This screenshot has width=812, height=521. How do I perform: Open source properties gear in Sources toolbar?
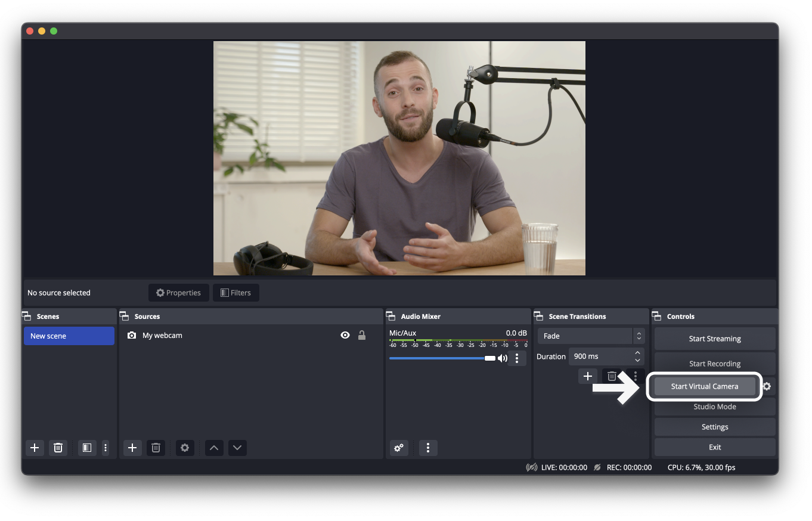[185, 448]
